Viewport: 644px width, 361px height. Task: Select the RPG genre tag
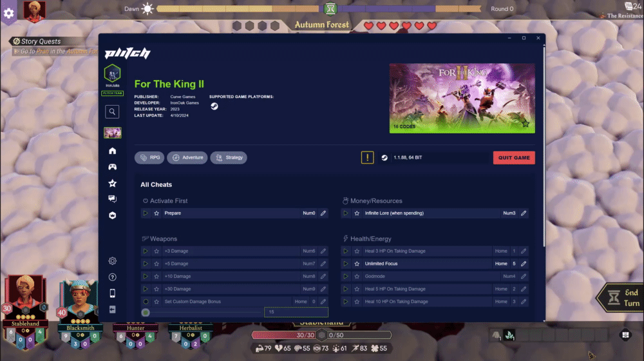coord(149,157)
